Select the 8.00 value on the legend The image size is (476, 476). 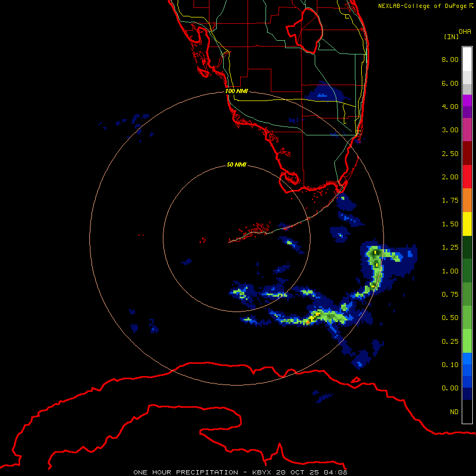click(450, 59)
